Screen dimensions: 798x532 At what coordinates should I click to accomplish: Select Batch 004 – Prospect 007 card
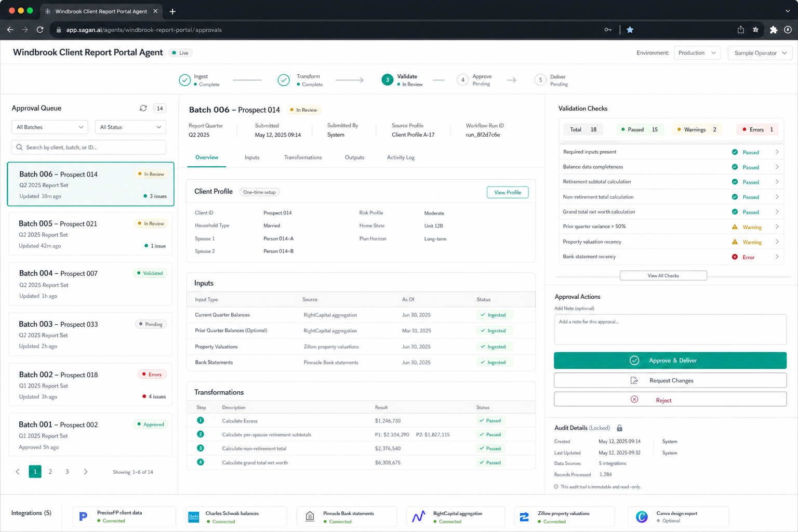(x=90, y=284)
